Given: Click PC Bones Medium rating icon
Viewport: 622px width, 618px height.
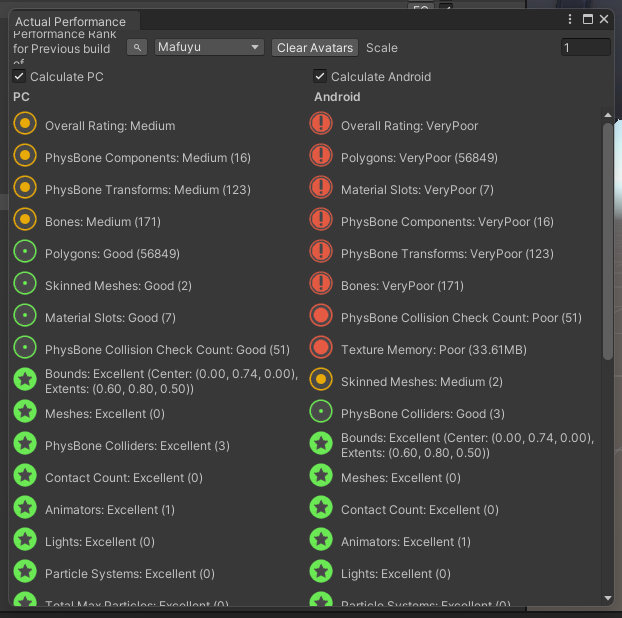Looking at the screenshot, I should click(x=25, y=219).
